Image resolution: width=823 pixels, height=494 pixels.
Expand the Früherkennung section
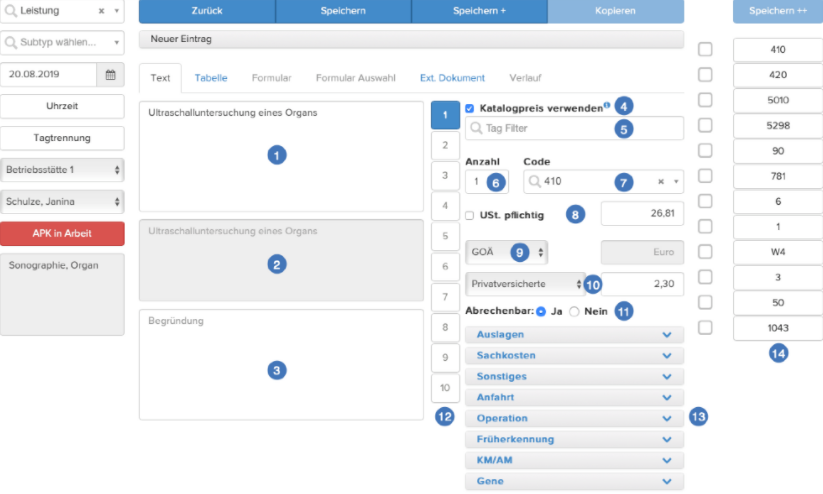(574, 439)
